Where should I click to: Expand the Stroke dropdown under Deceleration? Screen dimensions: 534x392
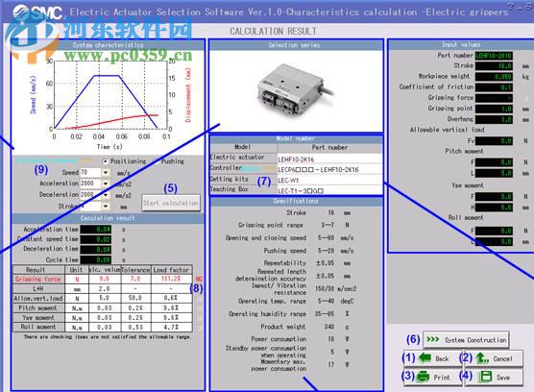(x=106, y=206)
